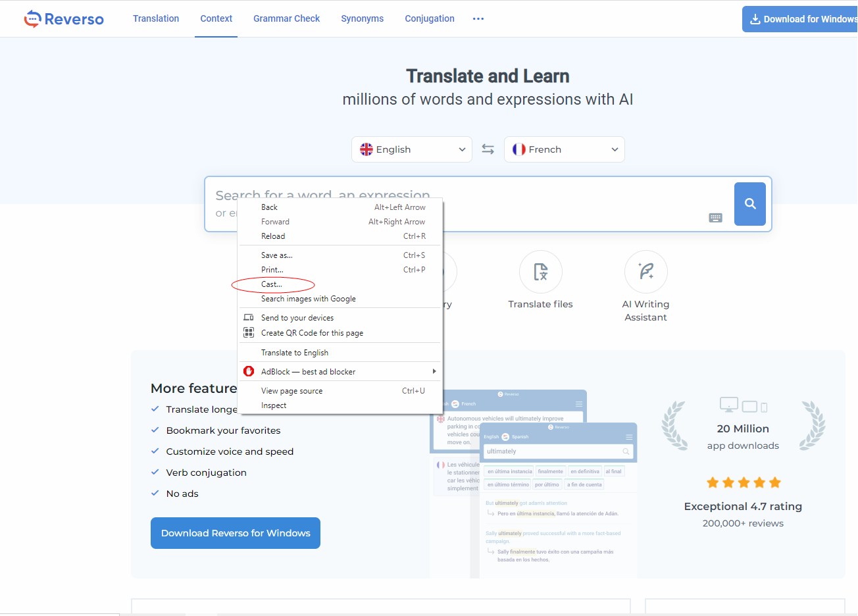Choose Cast... from the context menu
The height and width of the screenshot is (616, 858).
[x=341, y=284]
